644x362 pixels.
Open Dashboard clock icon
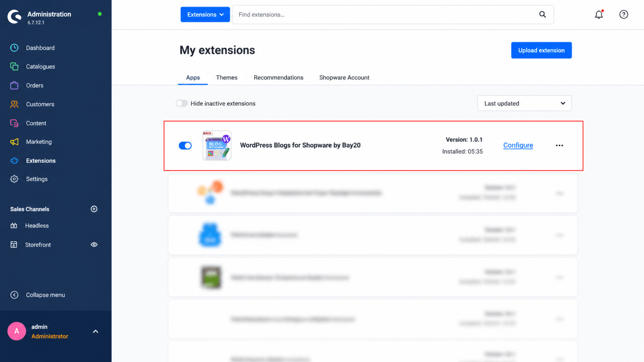tap(14, 48)
